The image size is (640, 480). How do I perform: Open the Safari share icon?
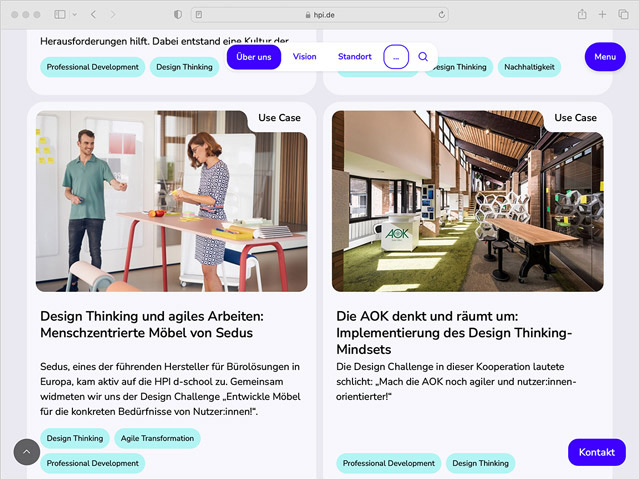click(582, 15)
